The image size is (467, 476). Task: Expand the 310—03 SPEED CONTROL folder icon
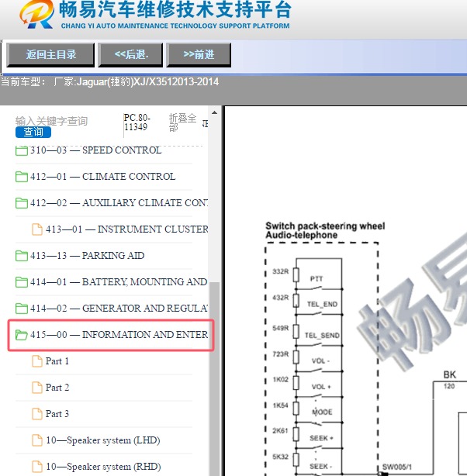22,150
